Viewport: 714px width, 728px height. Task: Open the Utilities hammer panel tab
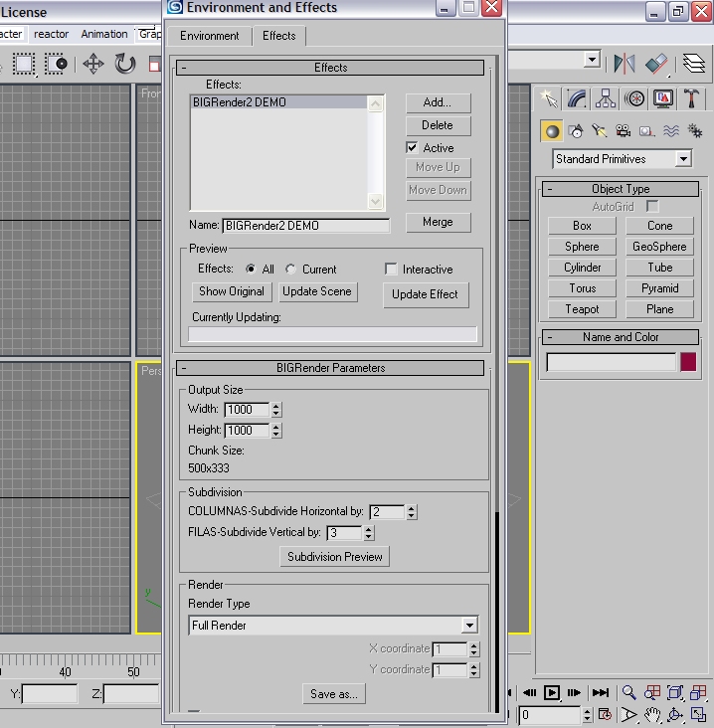point(692,98)
